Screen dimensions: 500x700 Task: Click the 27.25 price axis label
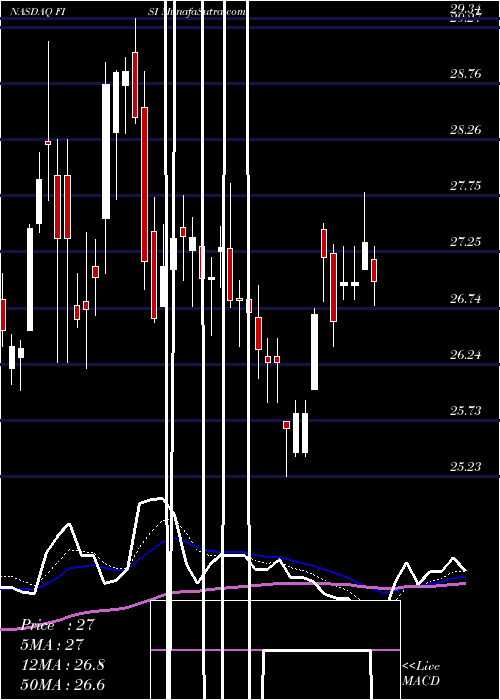(465, 242)
